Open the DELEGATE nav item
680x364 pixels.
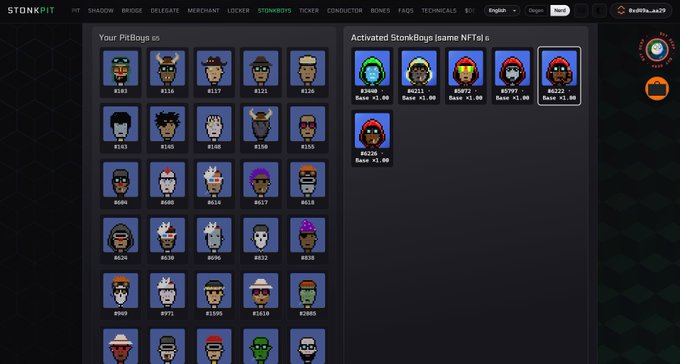tap(165, 10)
